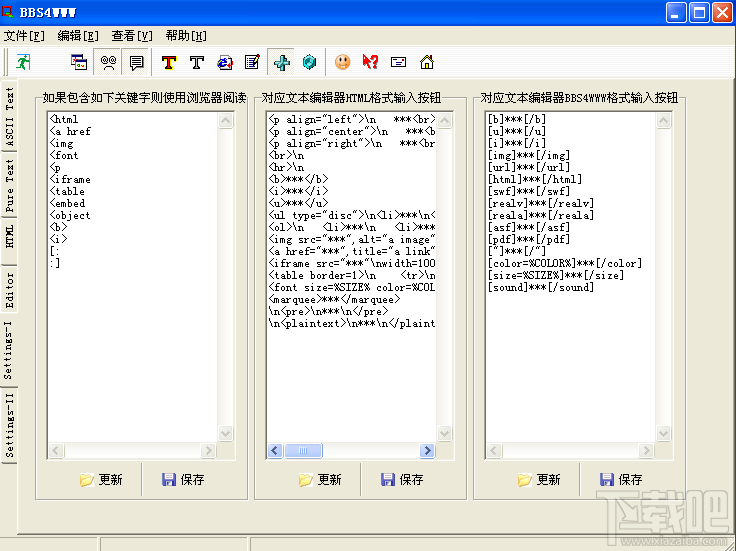Viewport: 736px width, 551px height.
Task: Click the teal hexagon cube icon
Action: (309, 62)
